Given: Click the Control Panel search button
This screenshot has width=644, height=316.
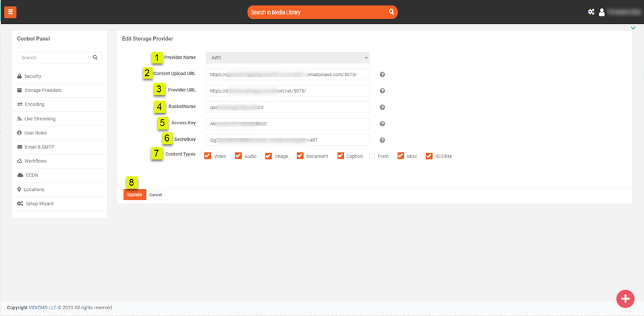Looking at the screenshot, I should (x=95, y=58).
